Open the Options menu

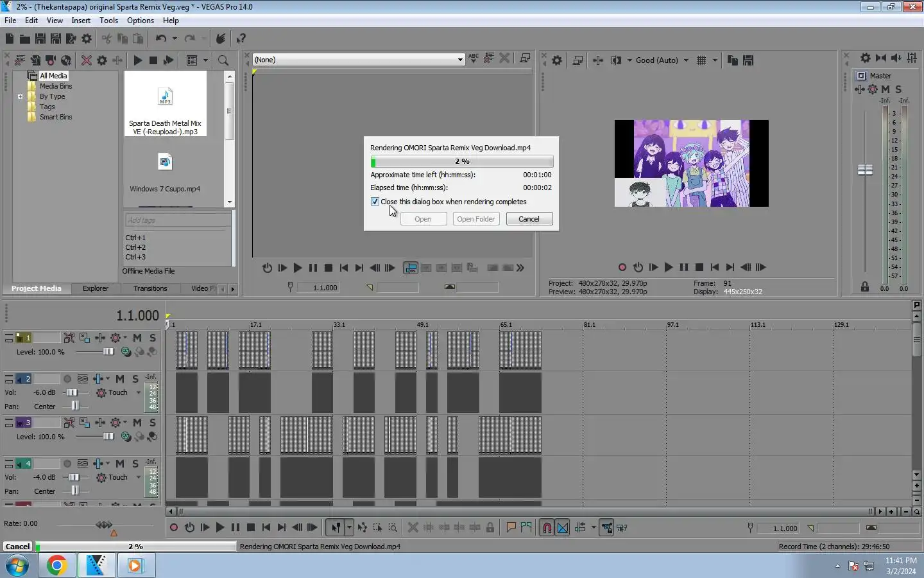coord(141,21)
